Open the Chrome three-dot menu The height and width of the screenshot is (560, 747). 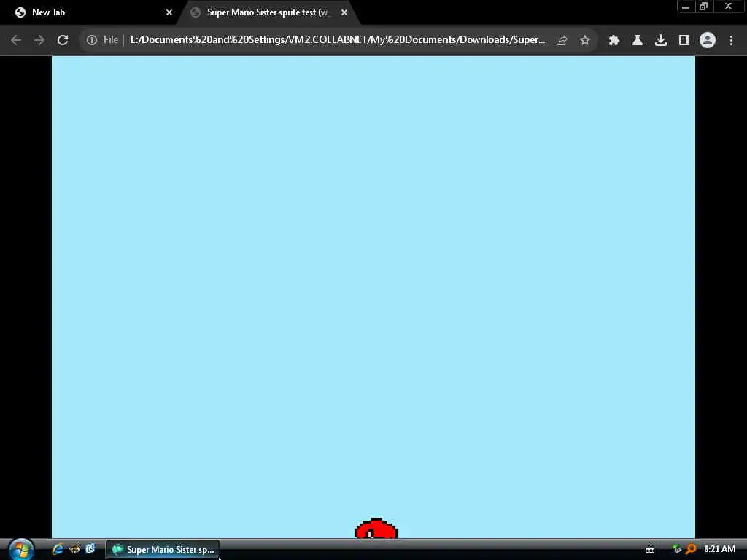pyautogui.click(x=731, y=41)
